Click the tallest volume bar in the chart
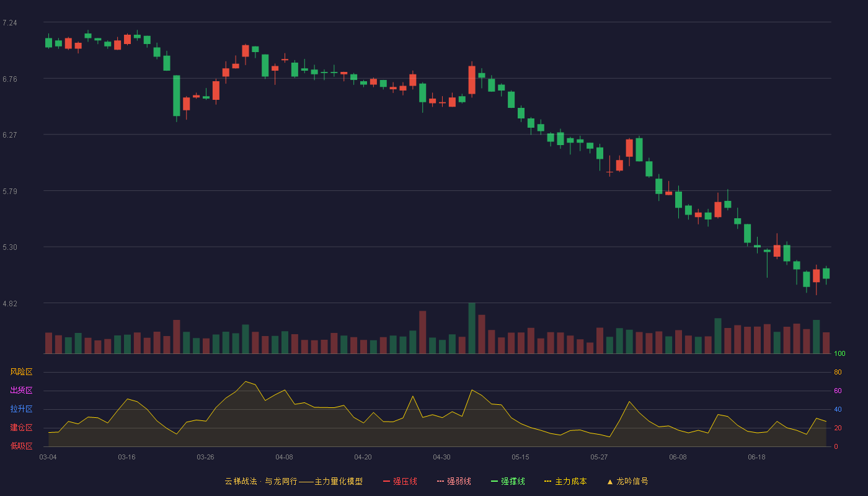868x496 pixels. (472, 329)
